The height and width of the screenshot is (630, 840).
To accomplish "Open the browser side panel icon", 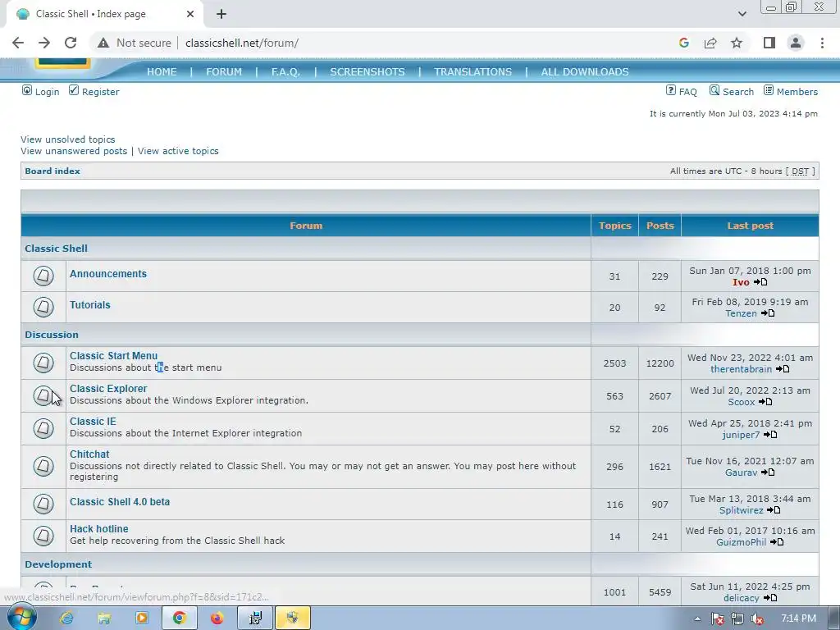I will pyautogui.click(x=769, y=43).
